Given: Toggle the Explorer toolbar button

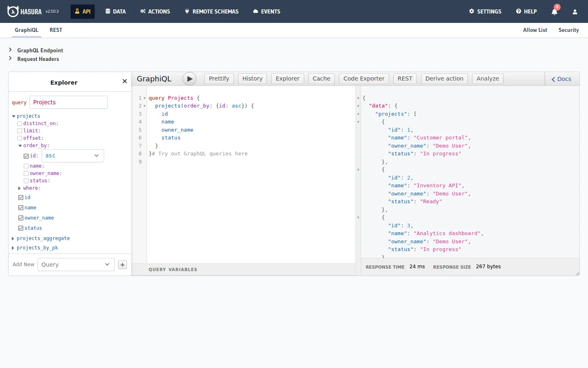Looking at the screenshot, I should point(287,79).
